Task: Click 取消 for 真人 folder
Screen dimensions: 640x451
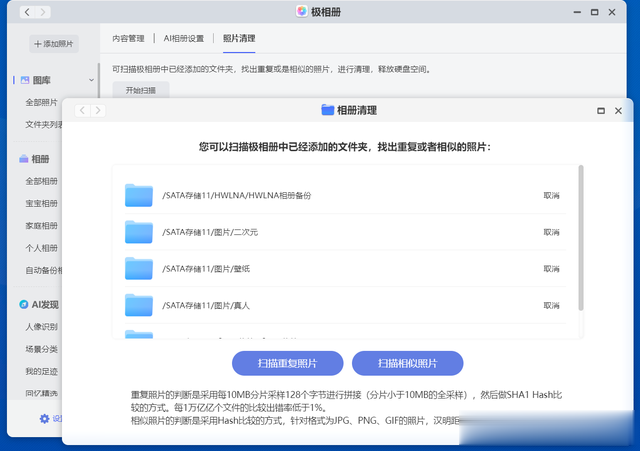Action: pos(551,306)
